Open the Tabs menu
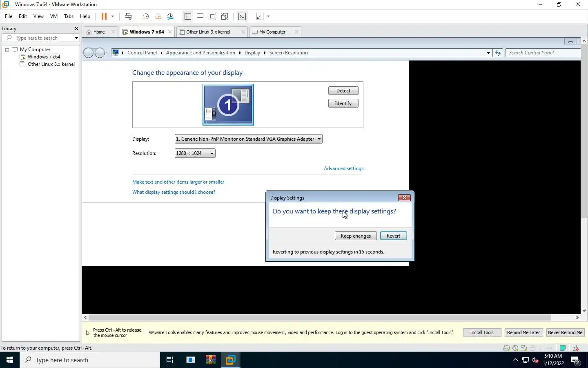588x368 pixels. point(69,16)
